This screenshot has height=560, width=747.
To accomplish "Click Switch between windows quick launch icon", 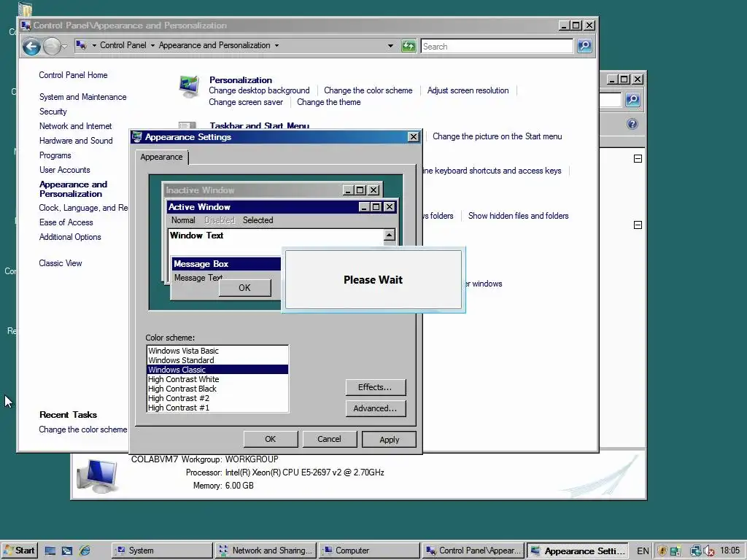I will 67,551.
